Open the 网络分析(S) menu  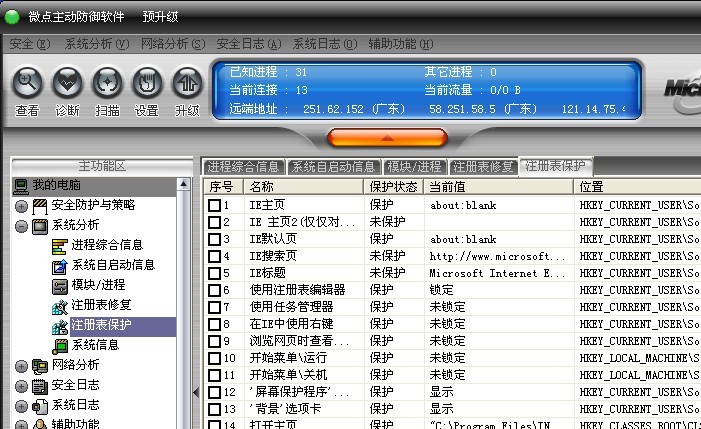[x=173, y=44]
